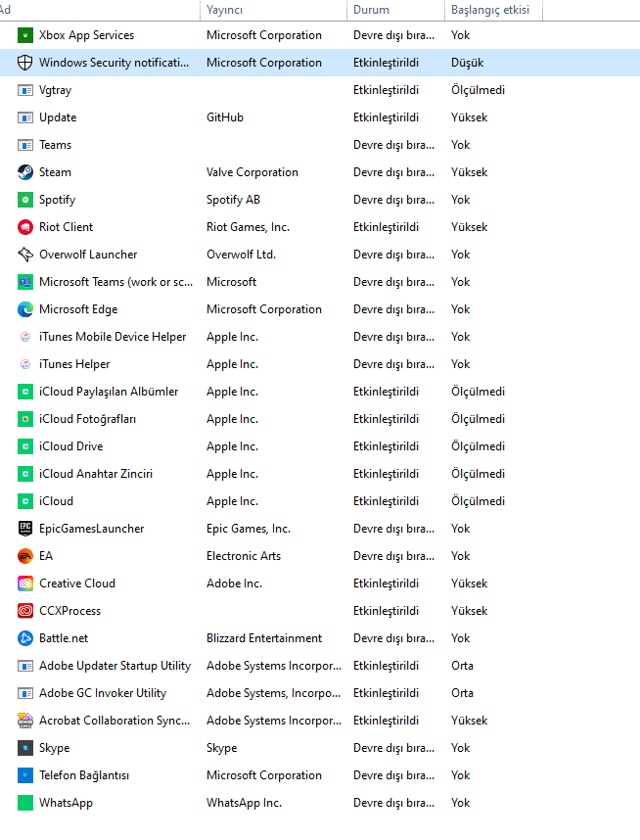This screenshot has height=840, width=640.
Task: Click the Riot Games, Inc. publisher cell
Action: 248,227
